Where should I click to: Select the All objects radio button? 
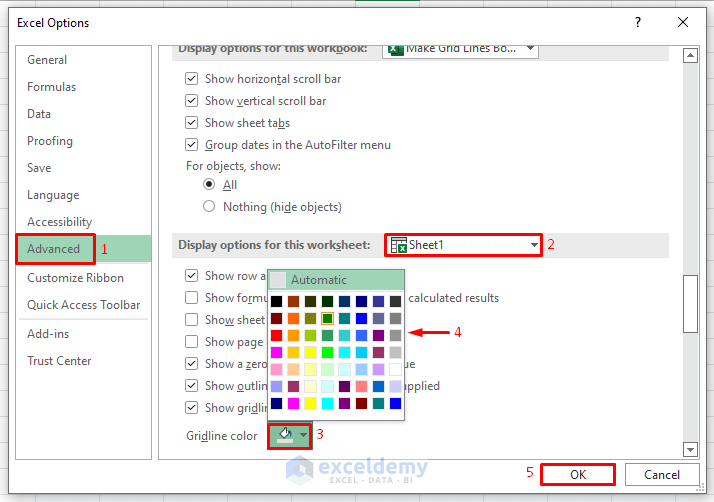[x=209, y=184]
